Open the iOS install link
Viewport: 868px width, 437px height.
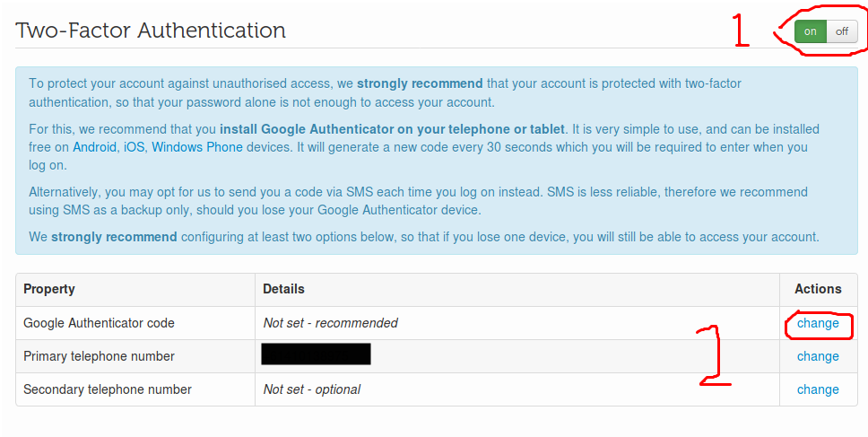134,147
